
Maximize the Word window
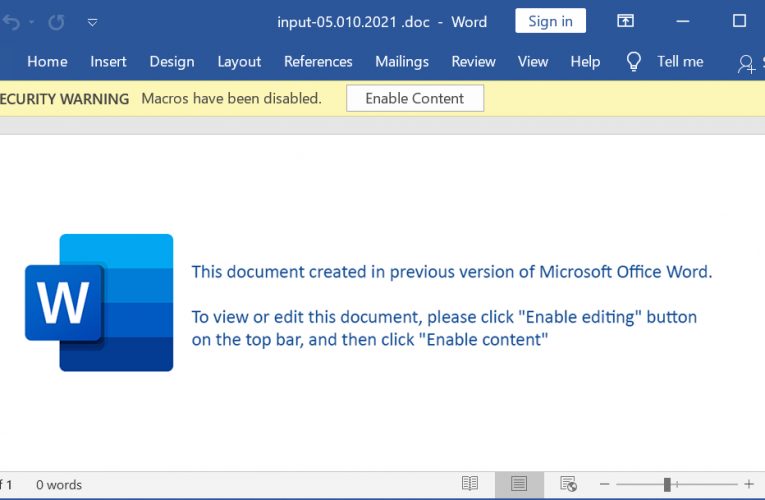[x=739, y=20]
